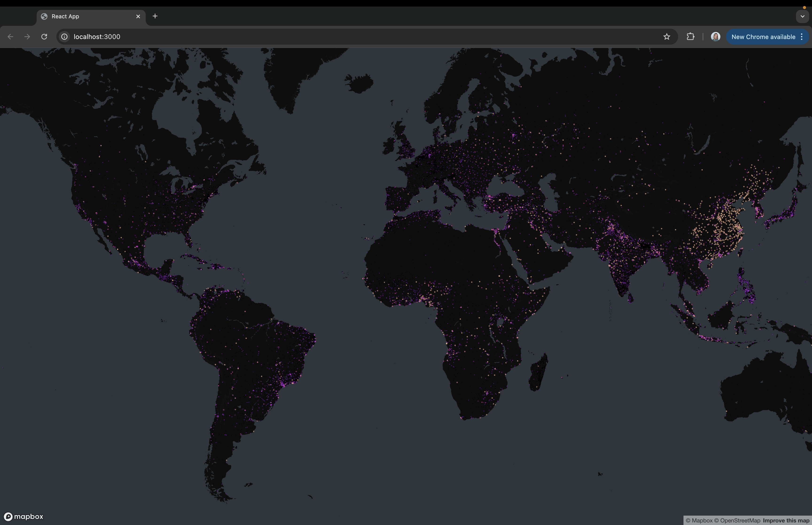The image size is (812, 525).
Task: Bookmark this page with the star icon
Action: (x=667, y=36)
